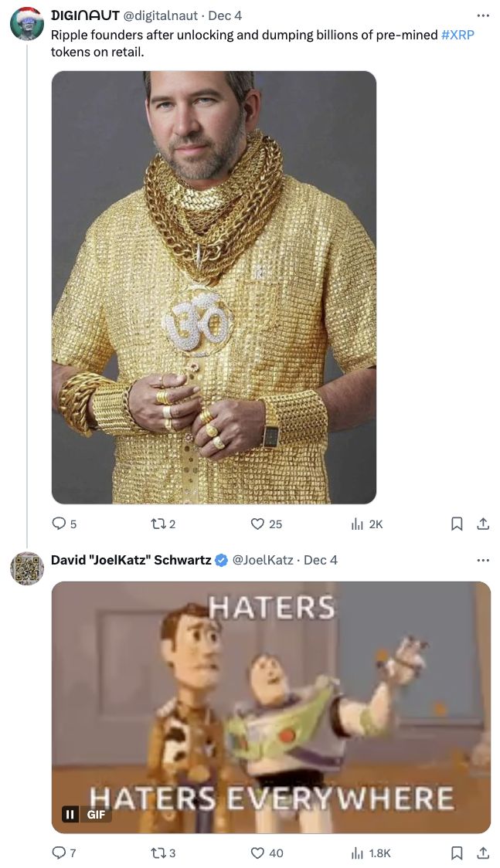The width and height of the screenshot is (500, 868).
Task: Reply to JoelKatz's GIF tweet
Action: point(60,853)
